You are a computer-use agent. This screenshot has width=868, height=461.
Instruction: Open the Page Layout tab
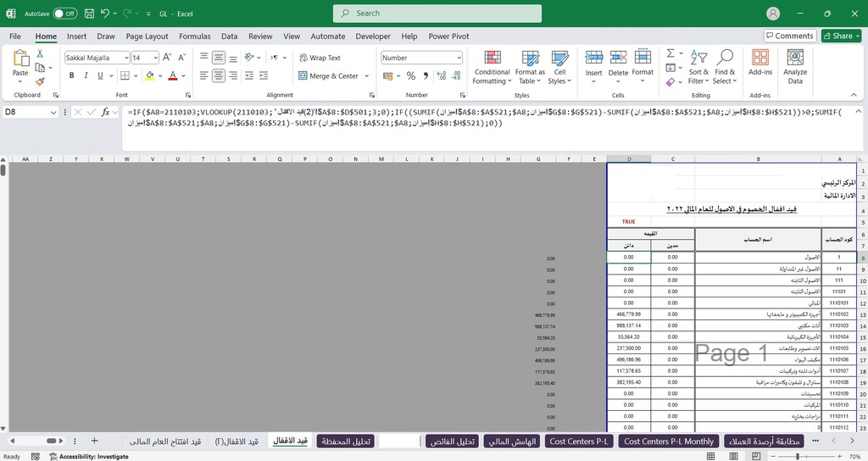147,36
